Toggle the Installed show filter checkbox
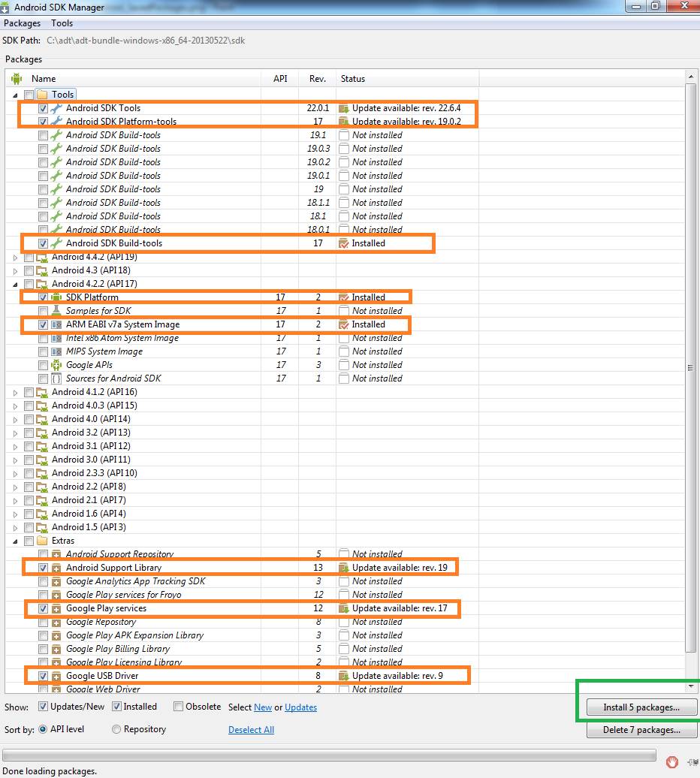Screen dimensions: 700x778 pos(116,707)
